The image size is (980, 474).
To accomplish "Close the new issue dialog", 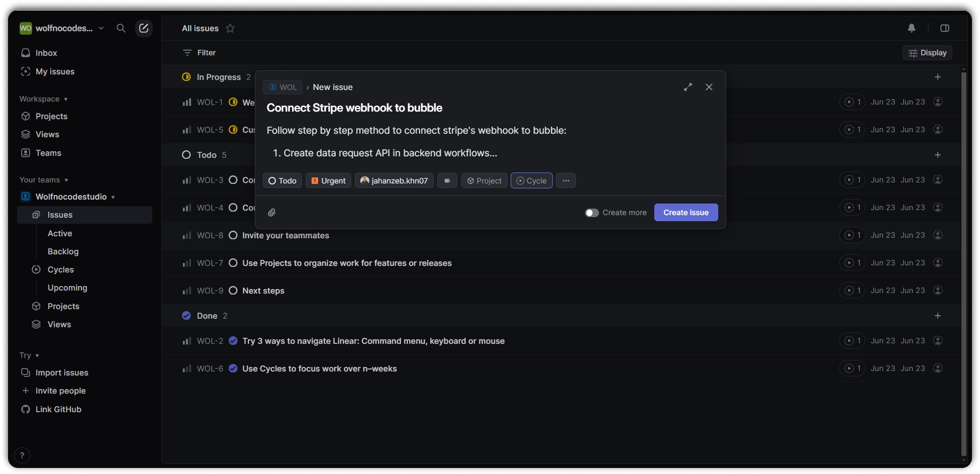I will click(x=709, y=87).
